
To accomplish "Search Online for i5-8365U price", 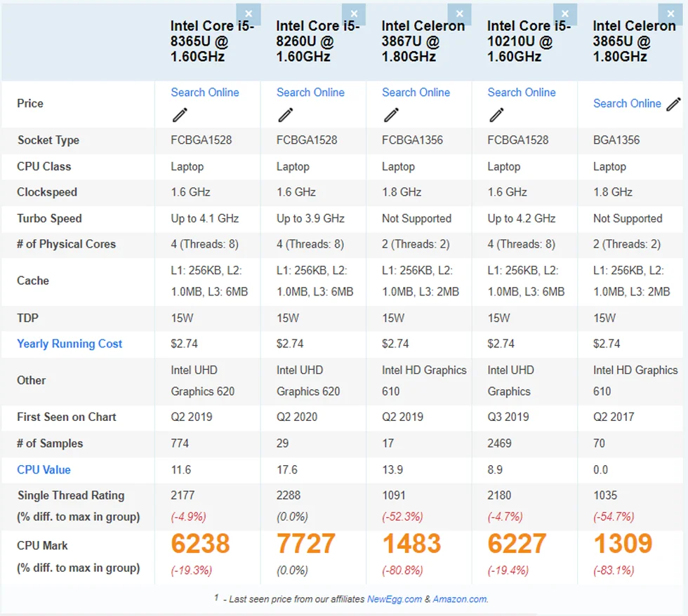I will coord(205,93).
